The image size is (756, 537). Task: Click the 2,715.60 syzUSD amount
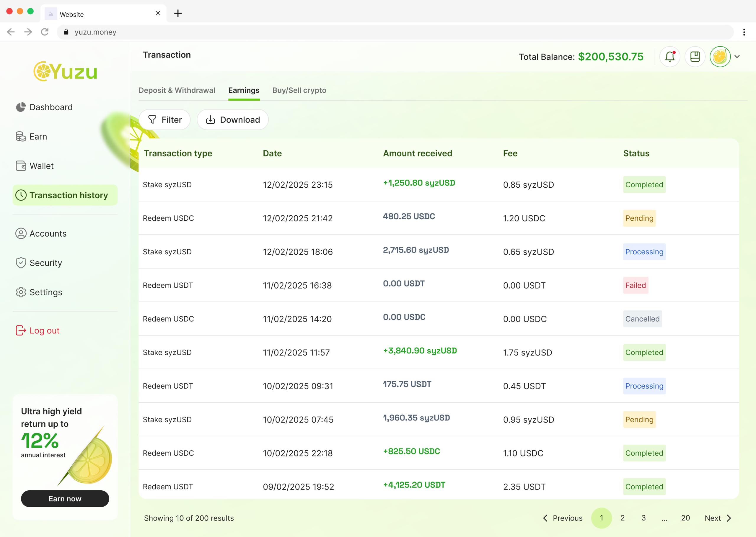click(416, 250)
